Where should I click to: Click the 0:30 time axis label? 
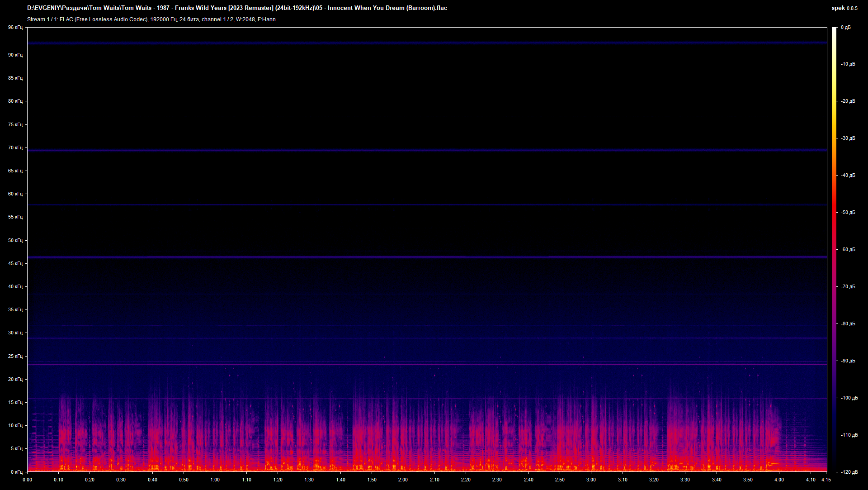[x=121, y=480]
